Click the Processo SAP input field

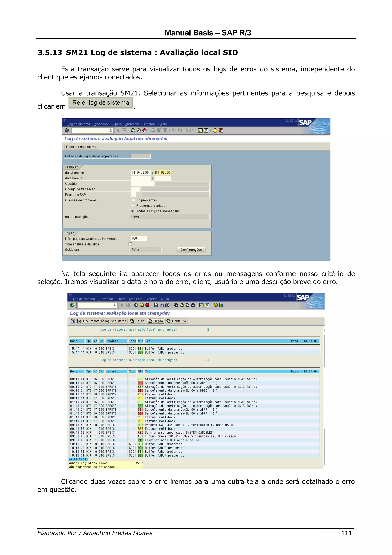133,195
